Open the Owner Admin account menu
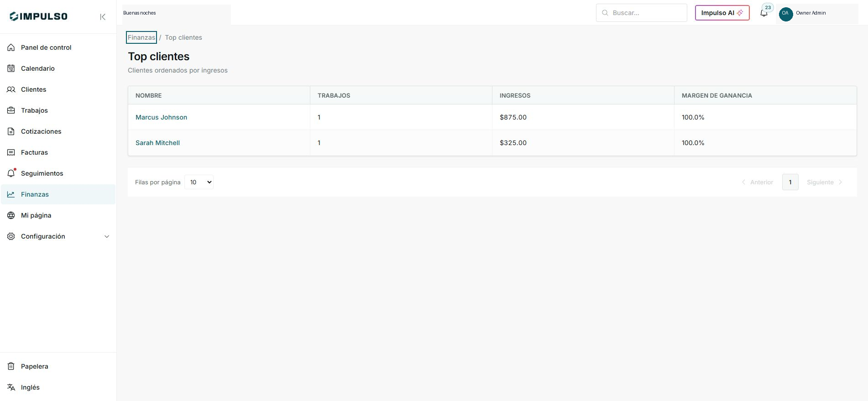Viewport: 868px width, 401px height. 817,13
